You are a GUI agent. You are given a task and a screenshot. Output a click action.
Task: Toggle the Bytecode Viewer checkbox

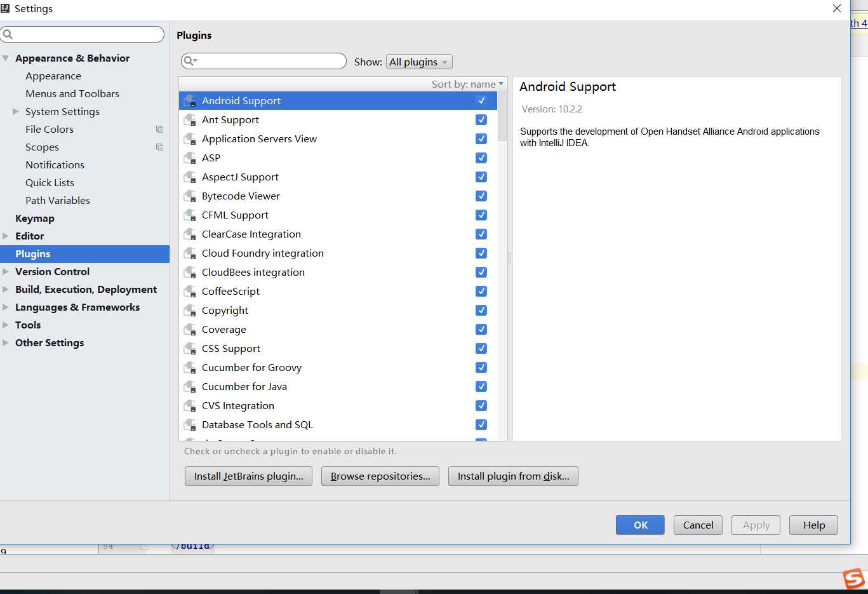coord(481,196)
